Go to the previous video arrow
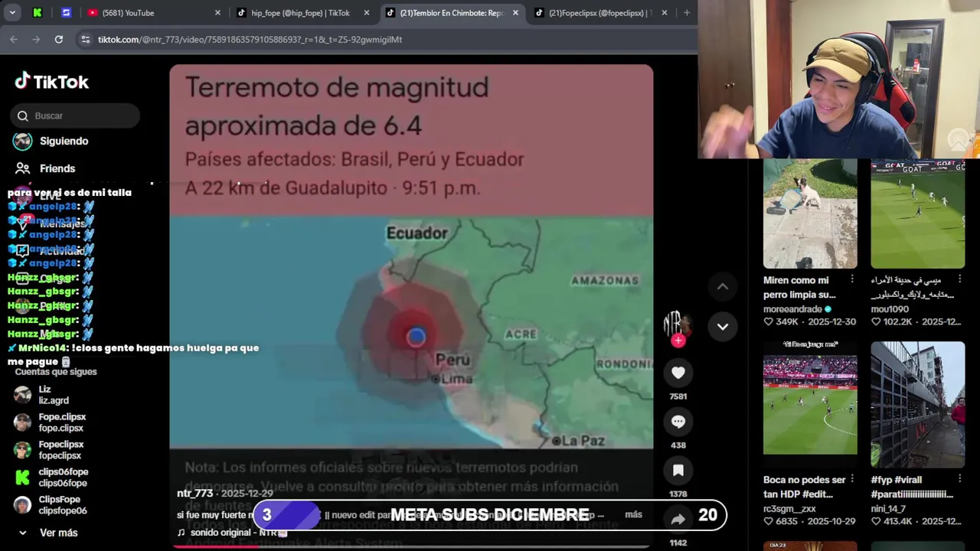 tap(722, 286)
